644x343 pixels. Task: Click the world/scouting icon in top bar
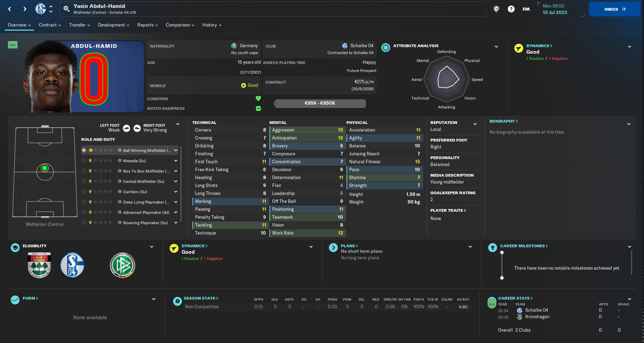496,9
